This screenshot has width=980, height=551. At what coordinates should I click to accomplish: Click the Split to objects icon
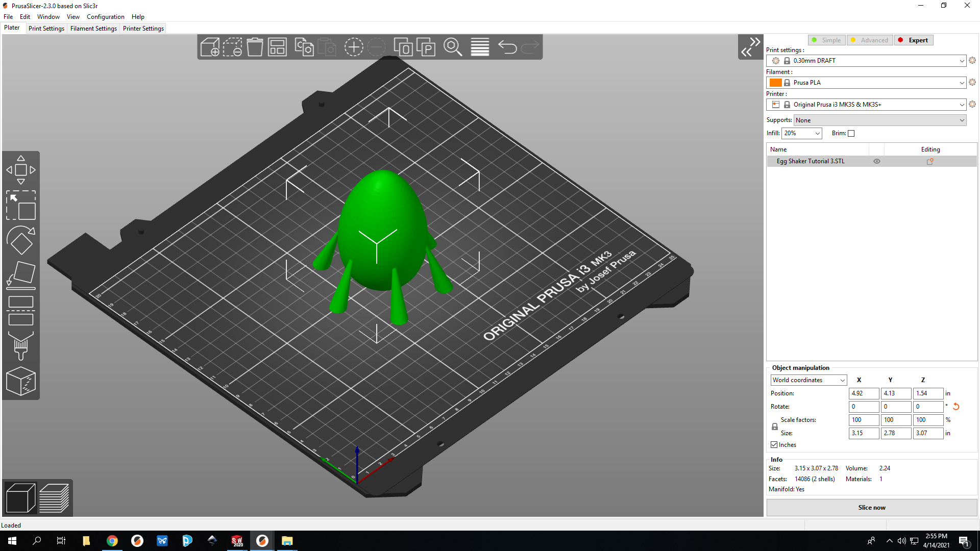(x=403, y=47)
